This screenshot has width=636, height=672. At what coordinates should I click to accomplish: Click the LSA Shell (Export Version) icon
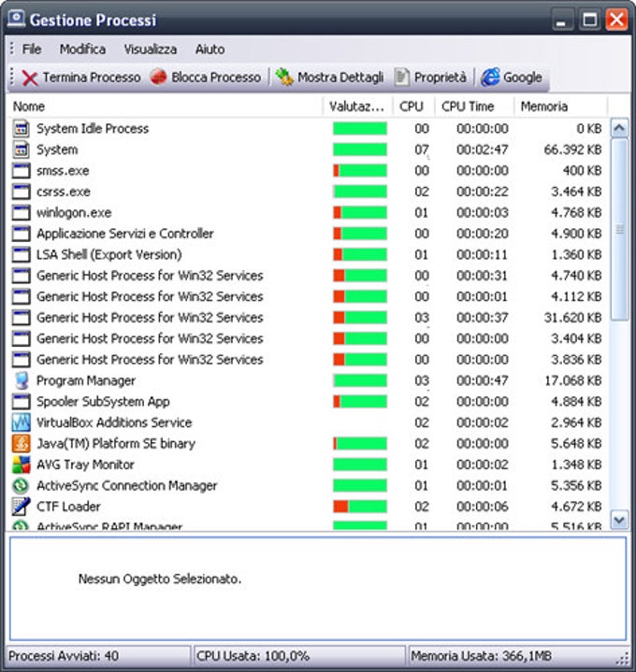point(21,254)
